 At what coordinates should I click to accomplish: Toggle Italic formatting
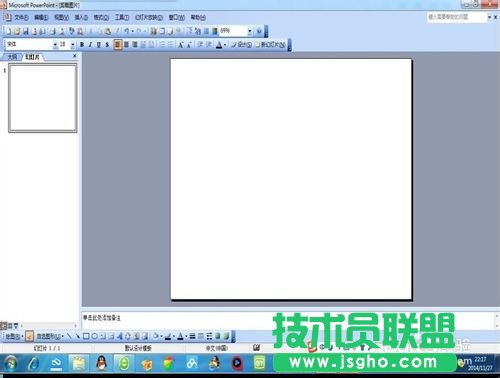[x=90, y=44]
